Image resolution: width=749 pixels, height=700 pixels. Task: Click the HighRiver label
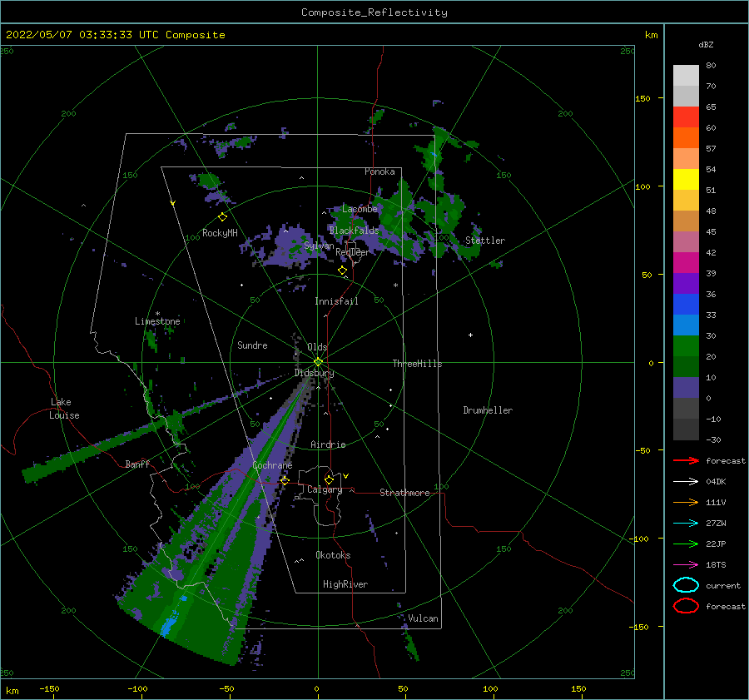[345, 584]
